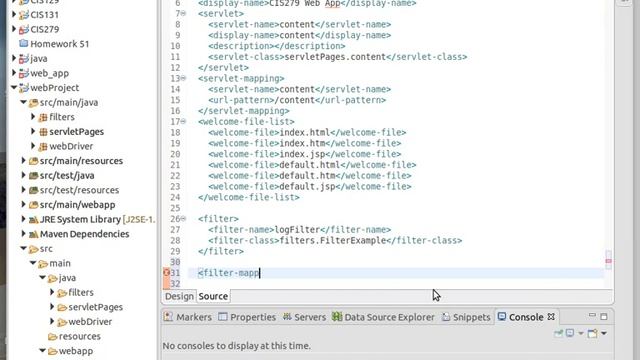
Task: Switch to the Source tab
Action: (213, 296)
